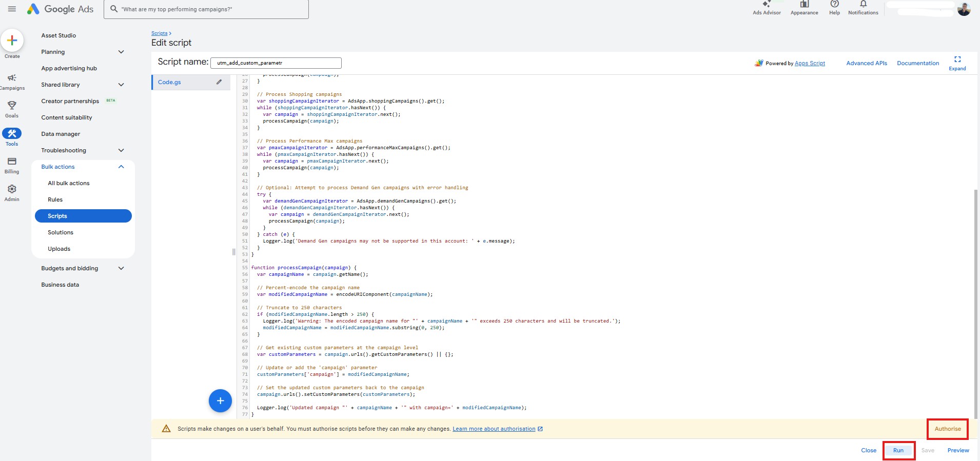Expand the Planning section
This screenshot has height=461, width=980.
pyautogui.click(x=121, y=52)
